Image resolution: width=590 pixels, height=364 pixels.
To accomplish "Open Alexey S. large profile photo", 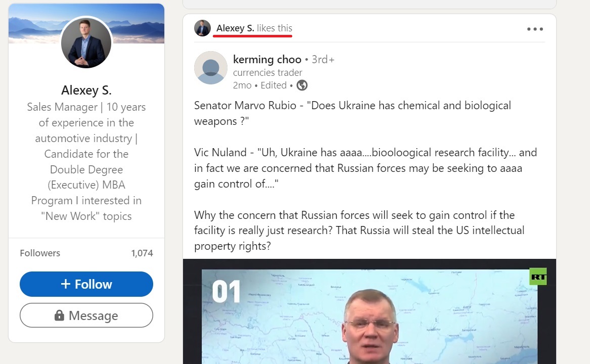I will pos(86,43).
